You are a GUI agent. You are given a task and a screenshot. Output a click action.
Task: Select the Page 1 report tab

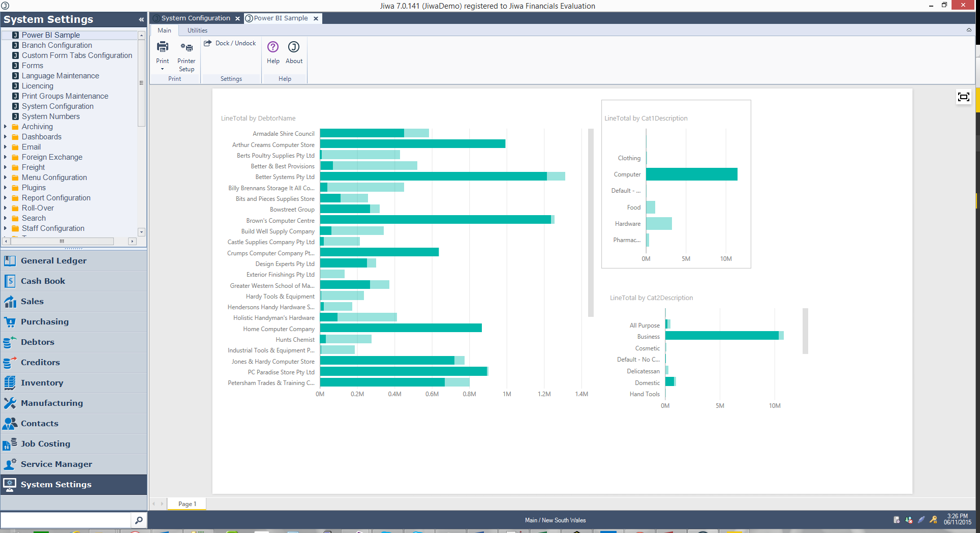point(187,504)
